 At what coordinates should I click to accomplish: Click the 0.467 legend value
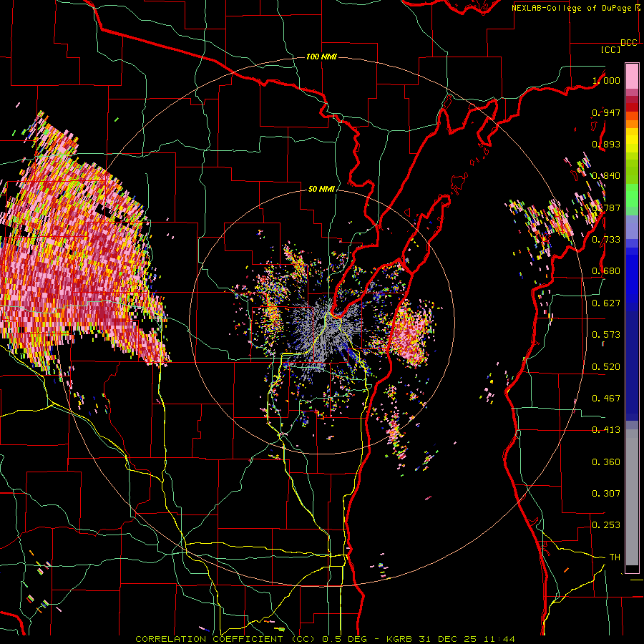(606, 399)
